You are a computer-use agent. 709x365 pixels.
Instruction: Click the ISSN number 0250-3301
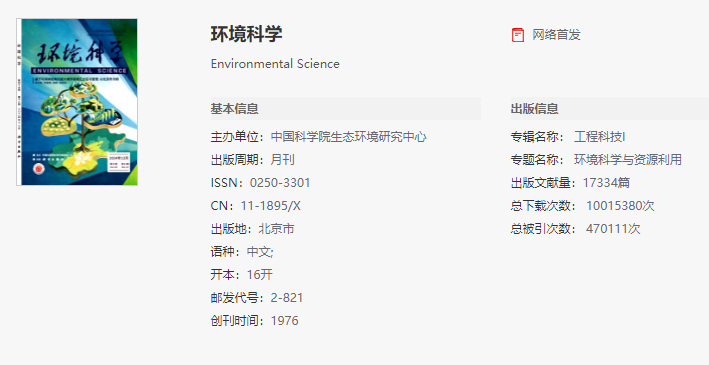point(280,183)
